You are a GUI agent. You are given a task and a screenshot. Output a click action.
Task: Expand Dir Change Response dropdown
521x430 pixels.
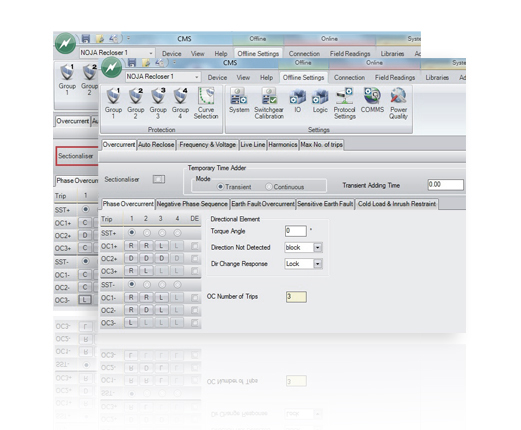point(318,264)
